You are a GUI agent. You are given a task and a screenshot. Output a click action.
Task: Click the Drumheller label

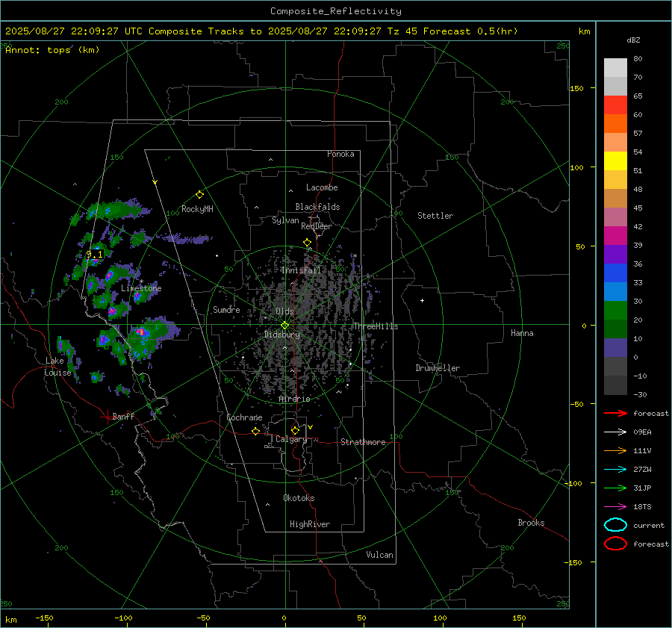438,368
